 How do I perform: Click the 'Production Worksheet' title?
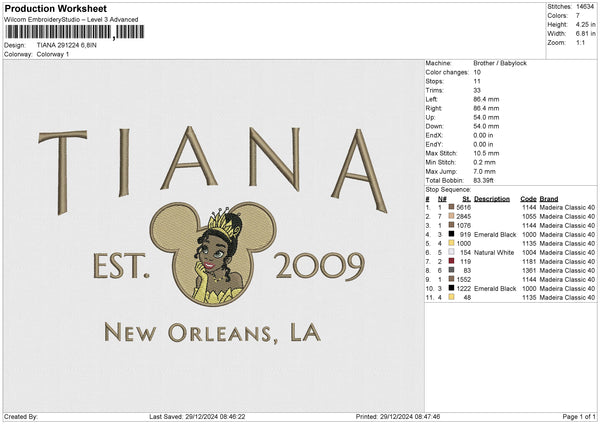(x=55, y=8)
